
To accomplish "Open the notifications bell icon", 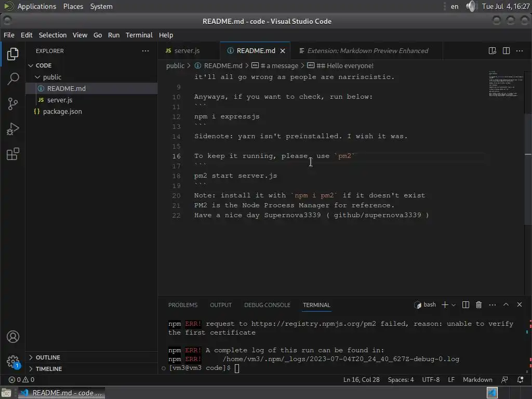I will point(520,380).
